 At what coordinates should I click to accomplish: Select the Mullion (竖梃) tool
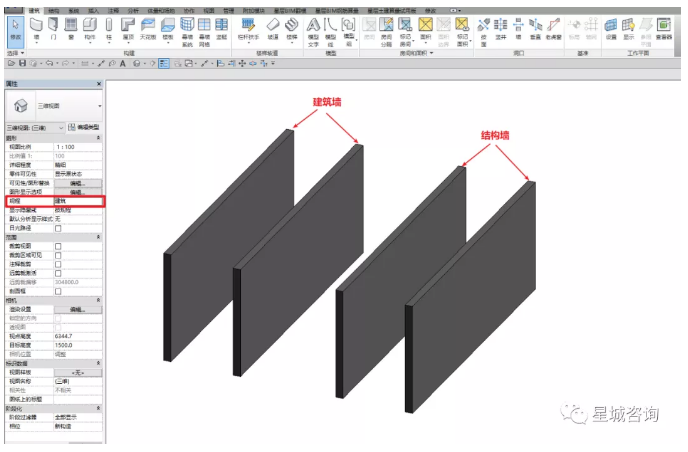coord(222,29)
